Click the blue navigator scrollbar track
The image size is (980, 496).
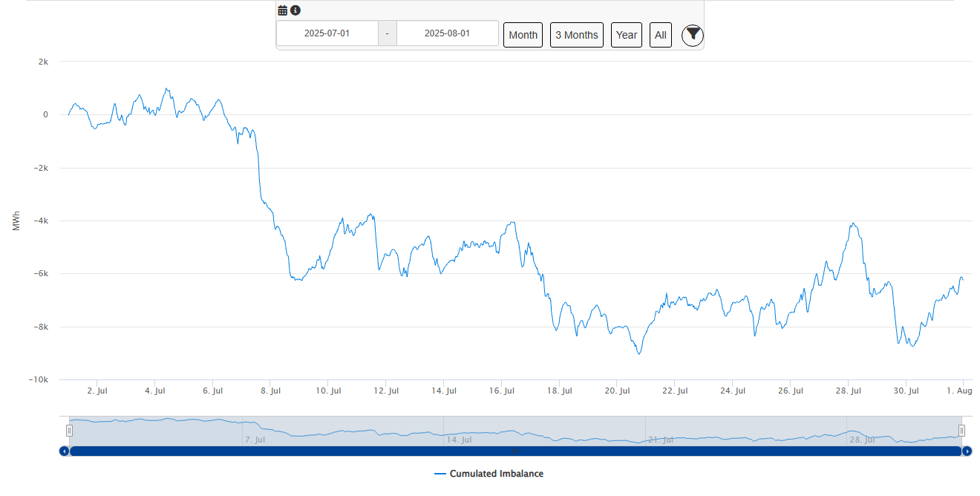pyautogui.click(x=515, y=451)
